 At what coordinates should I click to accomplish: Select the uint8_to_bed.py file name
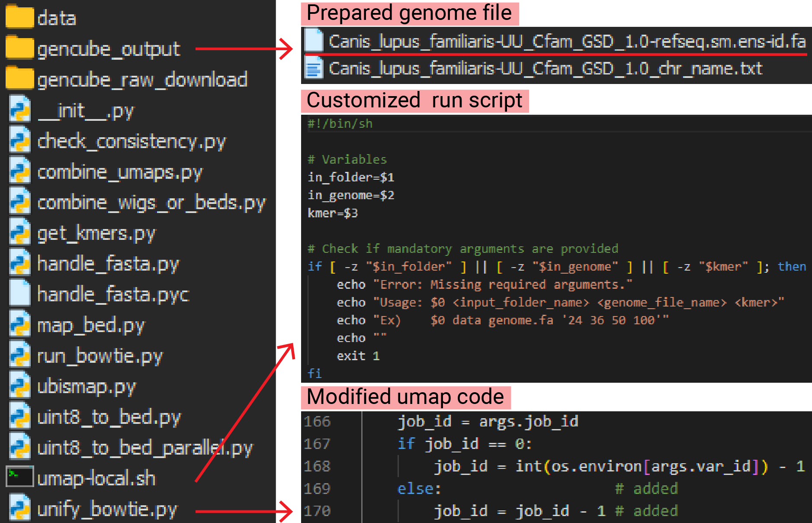pyautogui.click(x=109, y=418)
